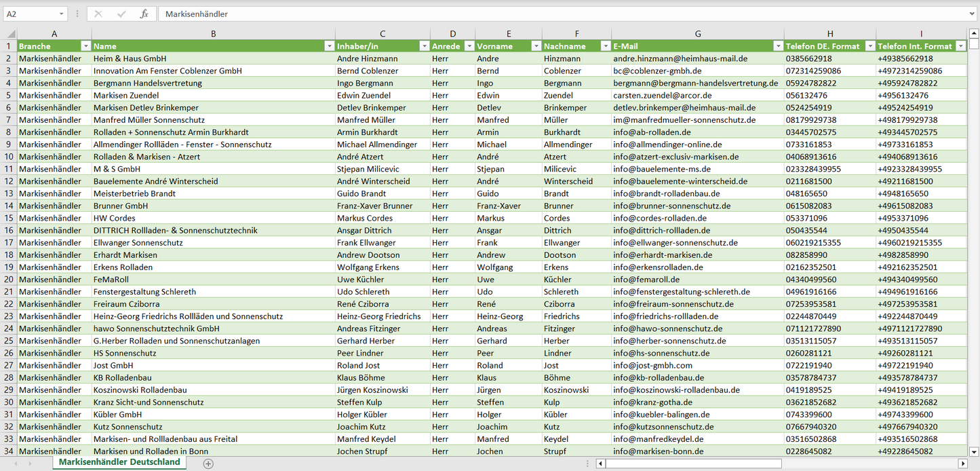Click horizontal scrollbar right arrow
980x471 pixels.
(962, 464)
